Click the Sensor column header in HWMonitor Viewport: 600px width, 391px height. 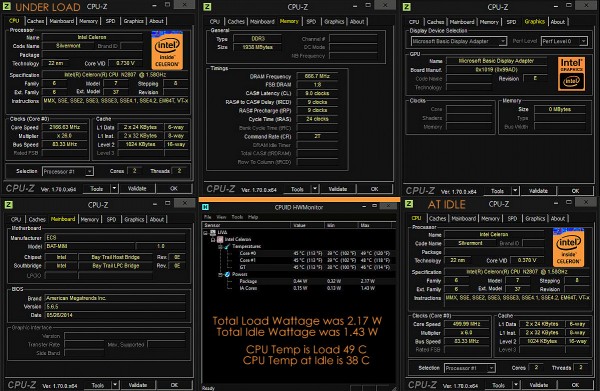point(246,225)
